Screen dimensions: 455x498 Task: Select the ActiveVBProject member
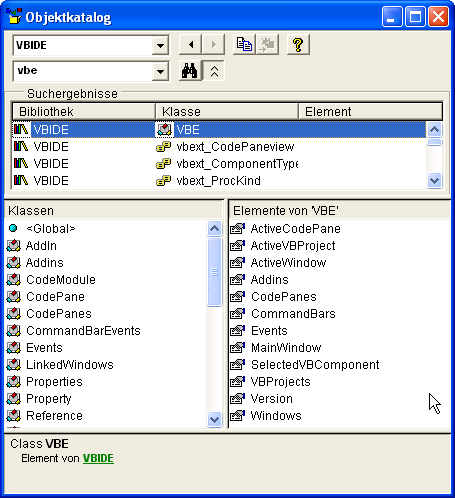tap(293, 246)
